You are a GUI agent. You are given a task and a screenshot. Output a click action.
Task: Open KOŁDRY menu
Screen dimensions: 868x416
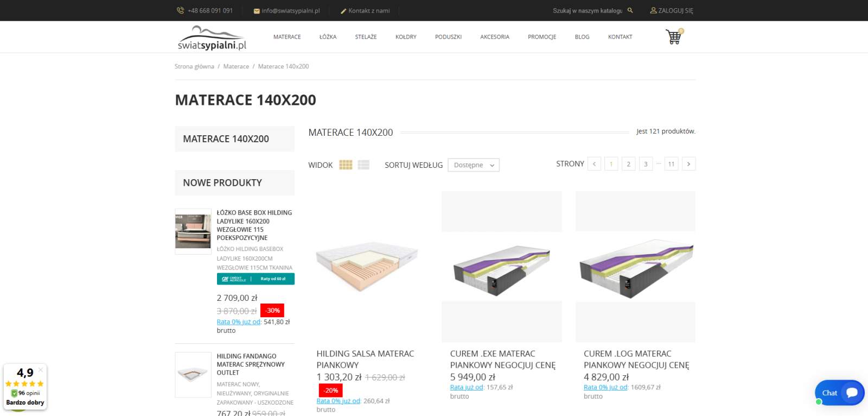coord(406,37)
